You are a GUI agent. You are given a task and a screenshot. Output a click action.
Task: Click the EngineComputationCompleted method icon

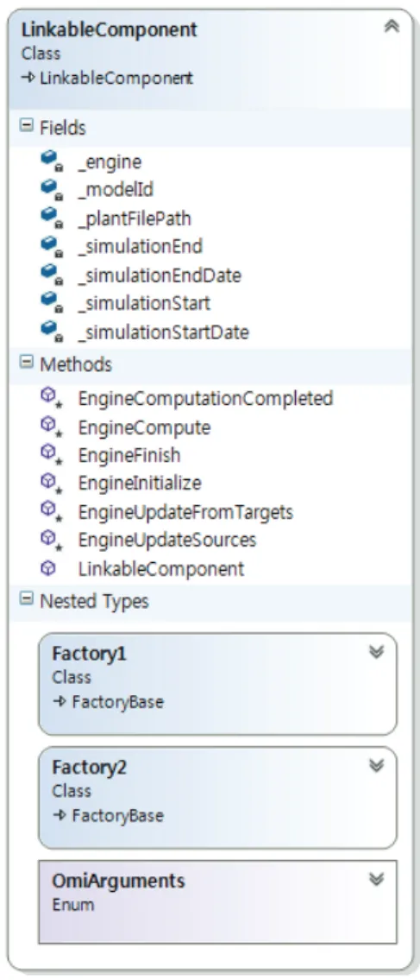coord(51,398)
